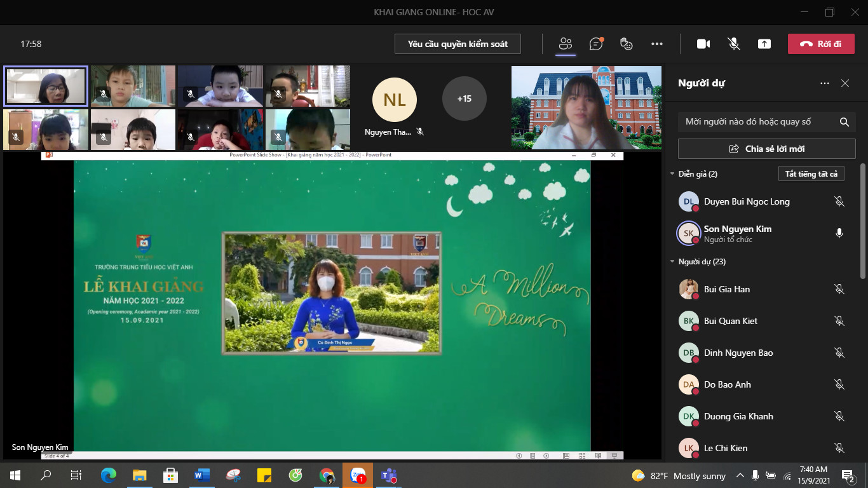Viewport: 868px width, 488px height.
Task: Click the weather 82°F Mostly sunny widget
Action: [x=679, y=475]
